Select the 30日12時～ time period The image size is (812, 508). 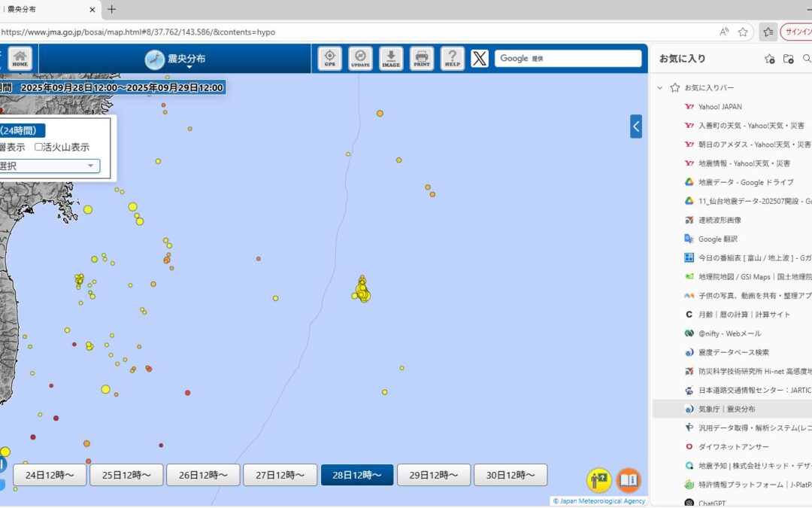(x=511, y=475)
